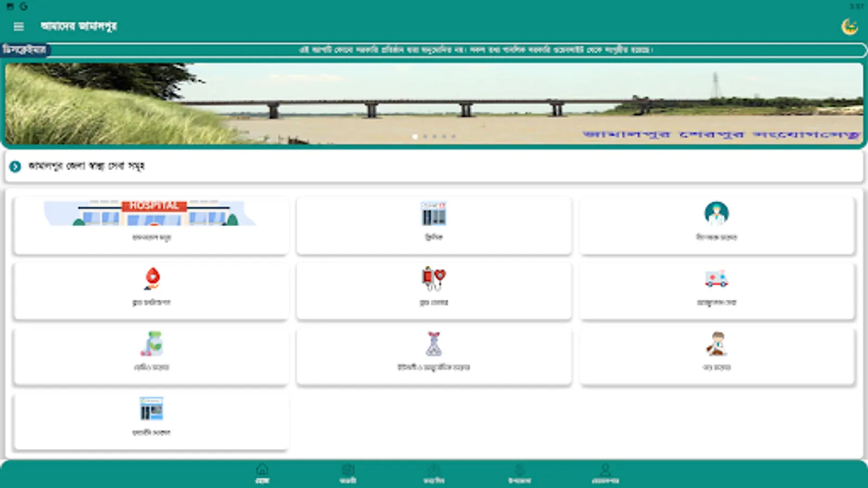The width and height of the screenshot is (868, 488).
Task: Select the laboratory flask test icon
Action: pos(433,344)
